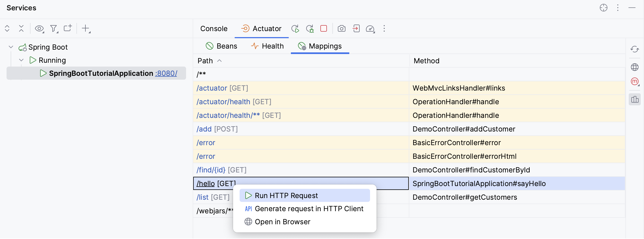Open the /find/{id} [GET] mapping

[211, 170]
